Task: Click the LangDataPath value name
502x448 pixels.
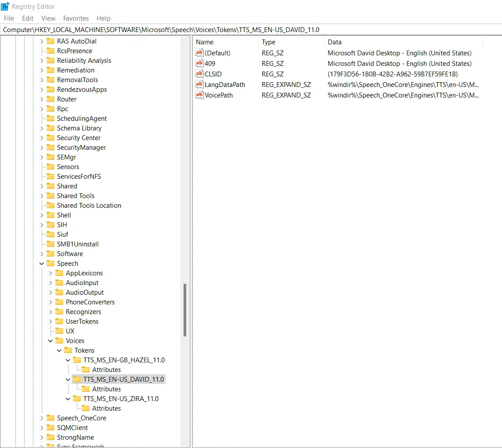Action: (x=225, y=84)
